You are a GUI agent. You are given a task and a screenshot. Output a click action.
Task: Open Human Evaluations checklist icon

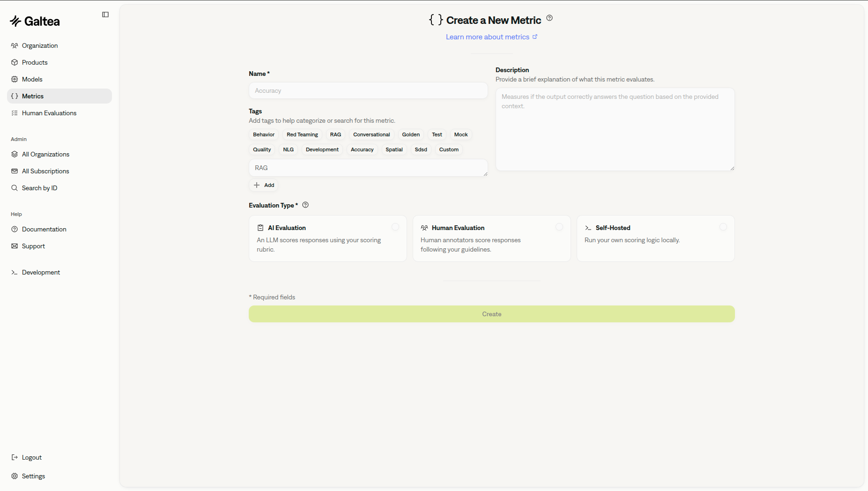pos(15,112)
